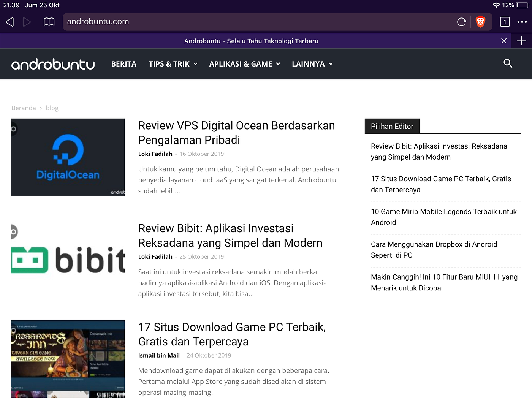Open the tab switcher showing 1 tab
Viewport: 532px width, 399px height.
pyautogui.click(x=505, y=22)
